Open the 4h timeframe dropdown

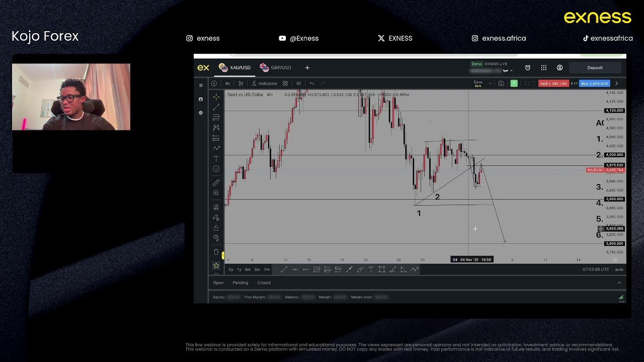[227, 83]
